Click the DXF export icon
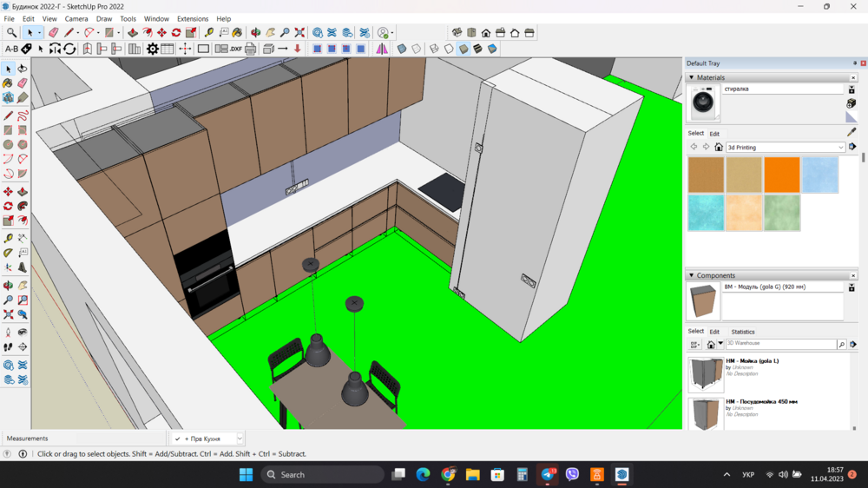The height and width of the screenshot is (488, 868). [x=235, y=49]
